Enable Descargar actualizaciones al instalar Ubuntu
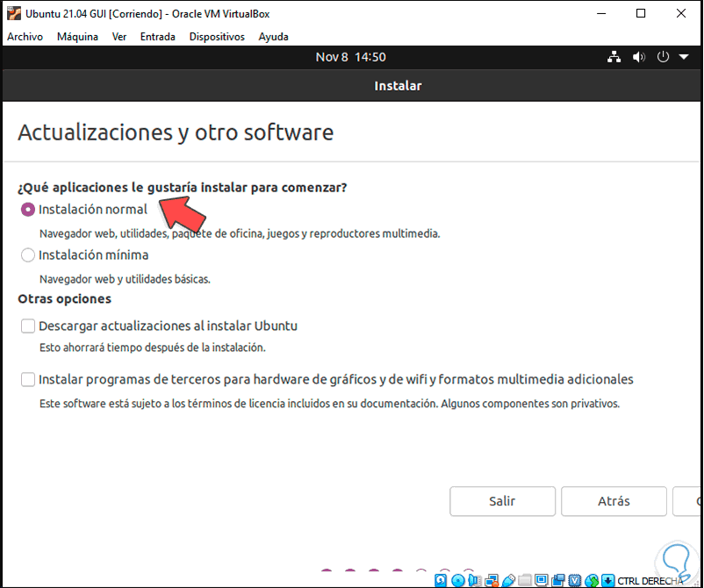This screenshot has height=588, width=704. point(28,326)
